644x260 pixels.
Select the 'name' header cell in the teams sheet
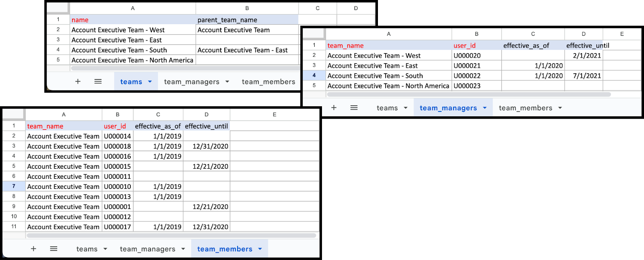[x=133, y=20]
